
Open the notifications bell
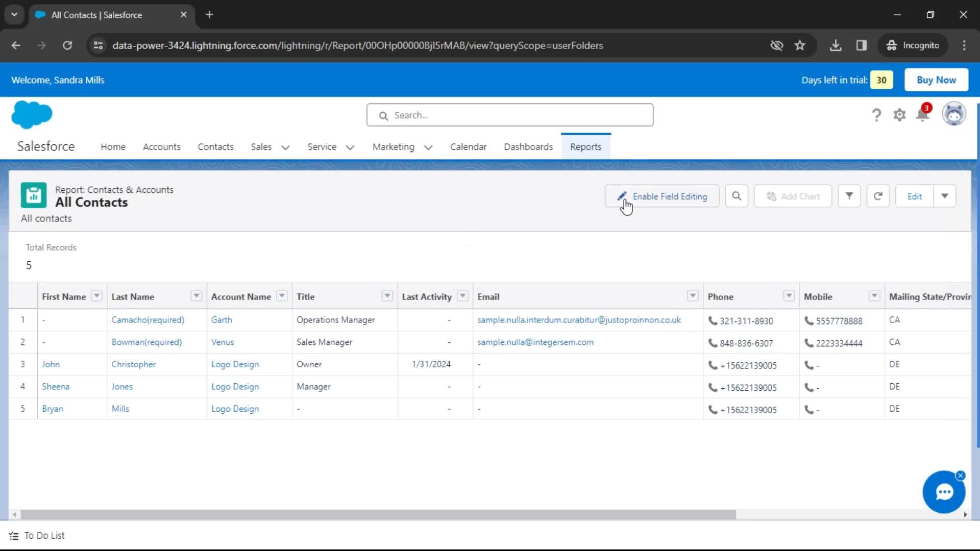923,114
